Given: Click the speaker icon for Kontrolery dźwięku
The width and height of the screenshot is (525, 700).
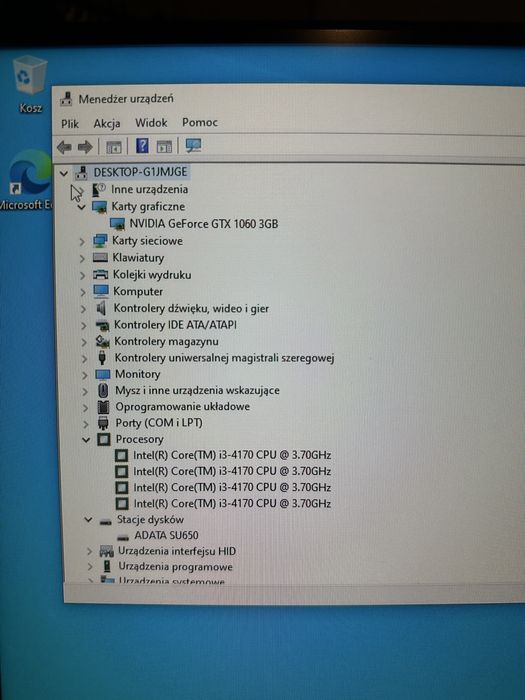Looking at the screenshot, I should tap(102, 308).
